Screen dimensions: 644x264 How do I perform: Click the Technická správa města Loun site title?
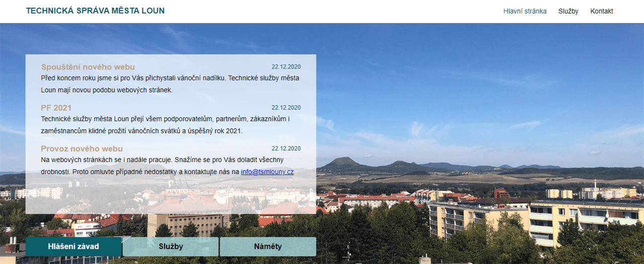tap(95, 11)
